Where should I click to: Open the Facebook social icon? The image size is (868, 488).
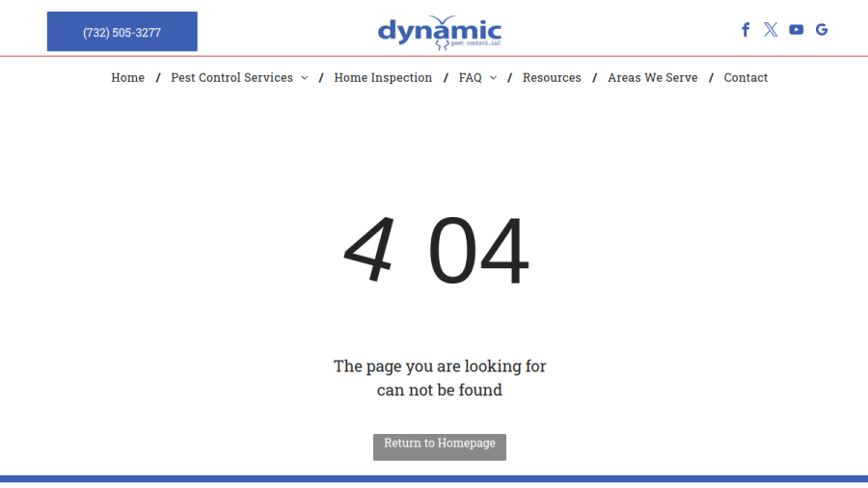pos(746,30)
